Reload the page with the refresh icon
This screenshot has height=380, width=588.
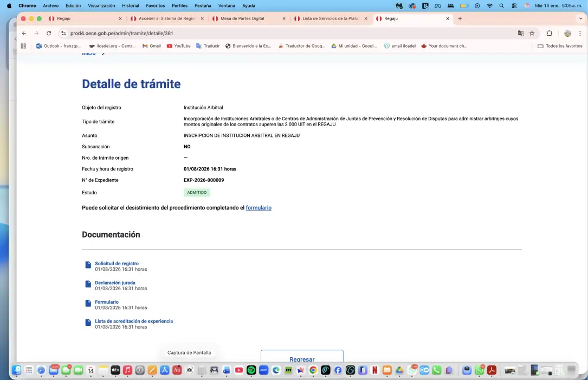(49, 33)
